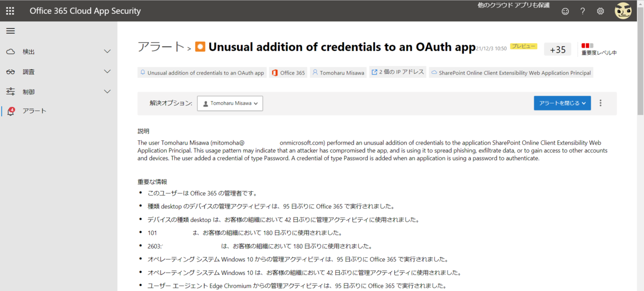
Task: Click the orange alert icon beside title
Action: [x=200, y=47]
